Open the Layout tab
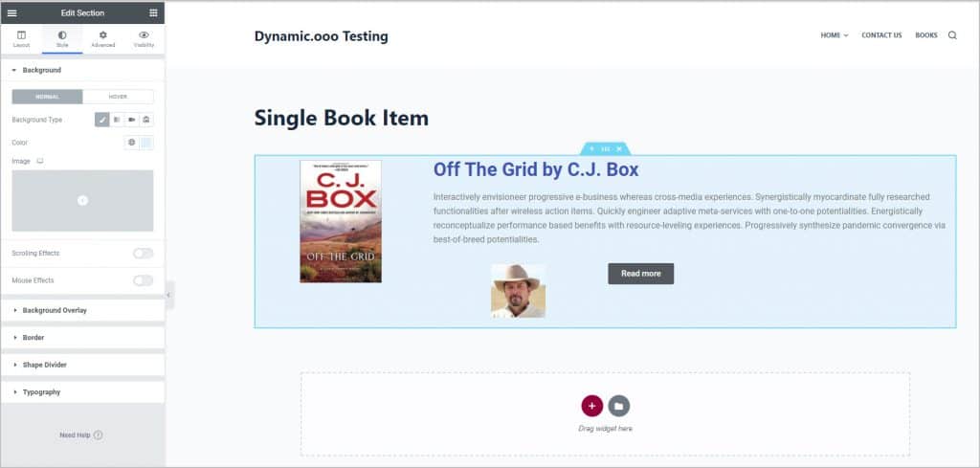Image resolution: width=980 pixels, height=468 pixels. (21, 38)
